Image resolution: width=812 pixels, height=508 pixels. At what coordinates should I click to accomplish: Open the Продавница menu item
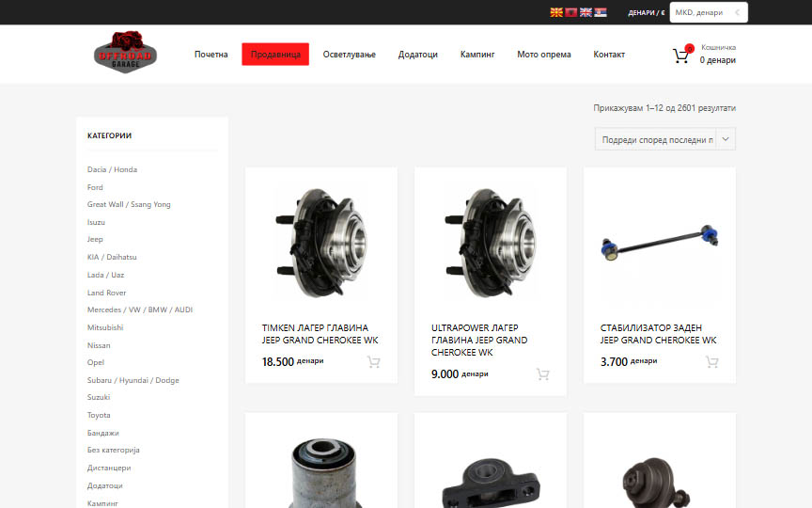[x=275, y=55]
